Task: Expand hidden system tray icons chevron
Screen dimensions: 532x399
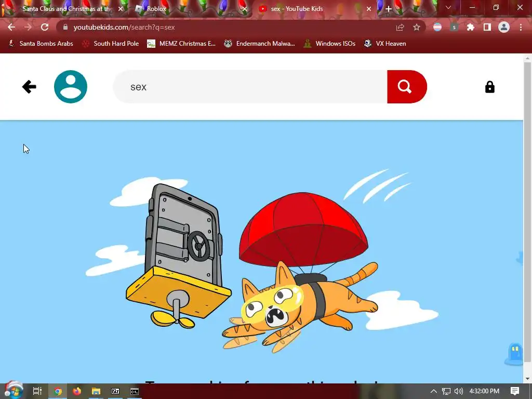Action: 434,391
